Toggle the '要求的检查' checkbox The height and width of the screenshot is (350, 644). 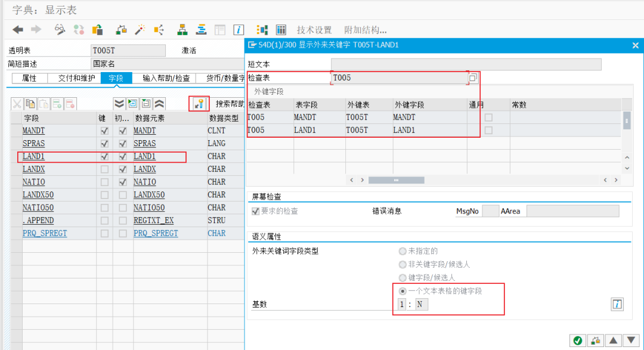click(255, 211)
